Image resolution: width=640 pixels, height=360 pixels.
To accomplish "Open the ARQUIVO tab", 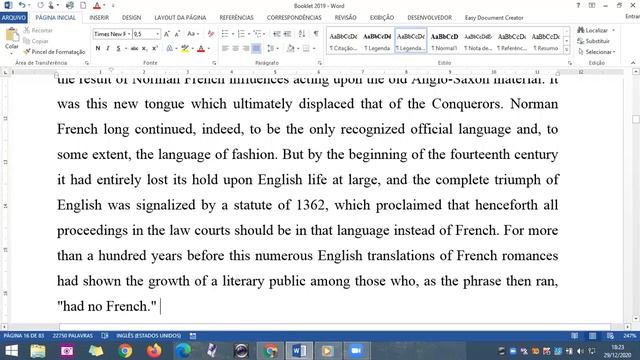I will [13, 18].
